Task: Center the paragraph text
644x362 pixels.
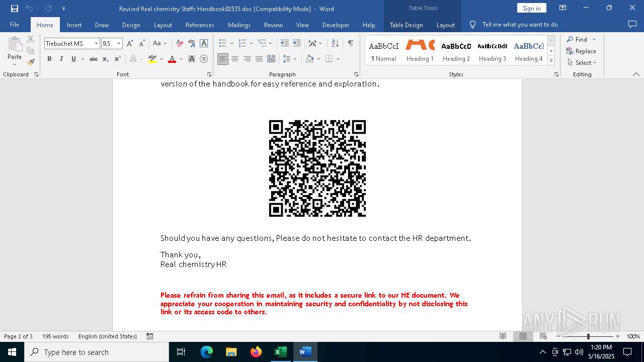Action: (235, 59)
